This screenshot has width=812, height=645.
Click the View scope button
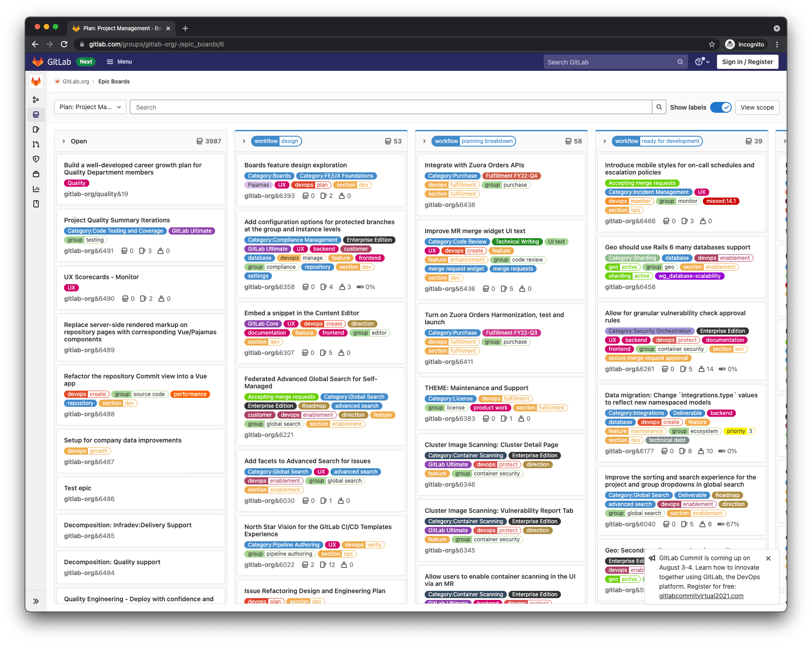point(757,107)
